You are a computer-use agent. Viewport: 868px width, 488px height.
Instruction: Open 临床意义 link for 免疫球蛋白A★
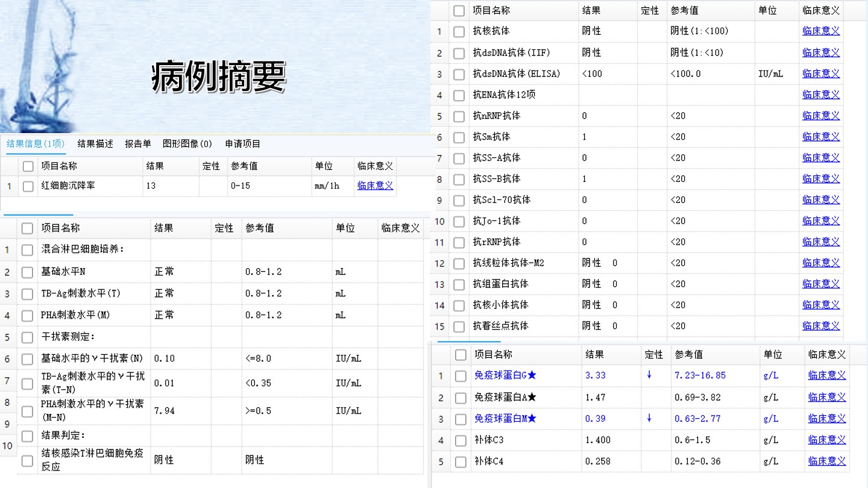tap(827, 397)
